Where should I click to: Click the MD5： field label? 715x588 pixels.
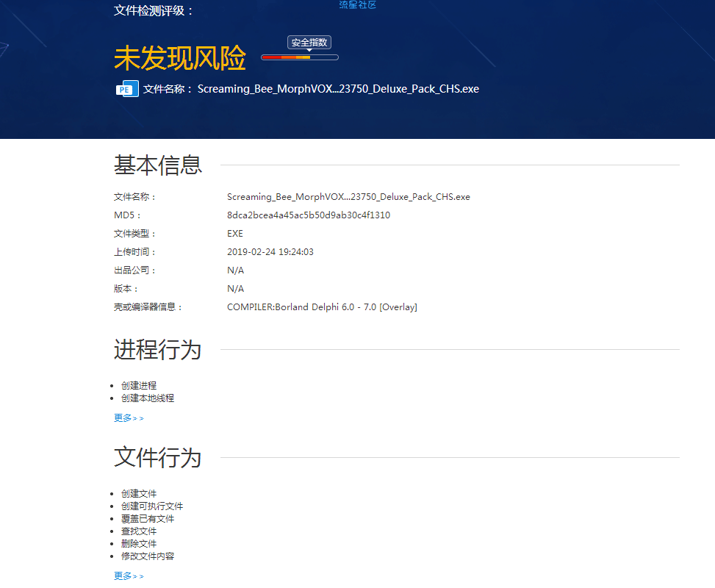[128, 215]
